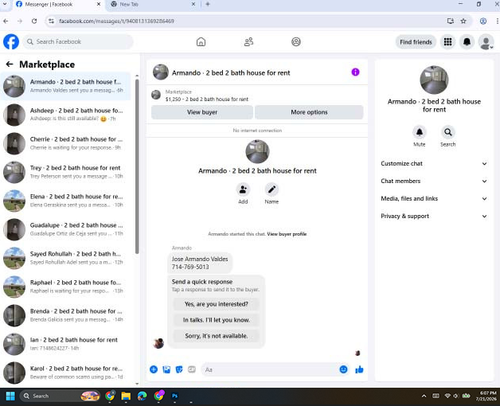500x406 pixels.
Task: Click the More options button
Action: point(309,112)
